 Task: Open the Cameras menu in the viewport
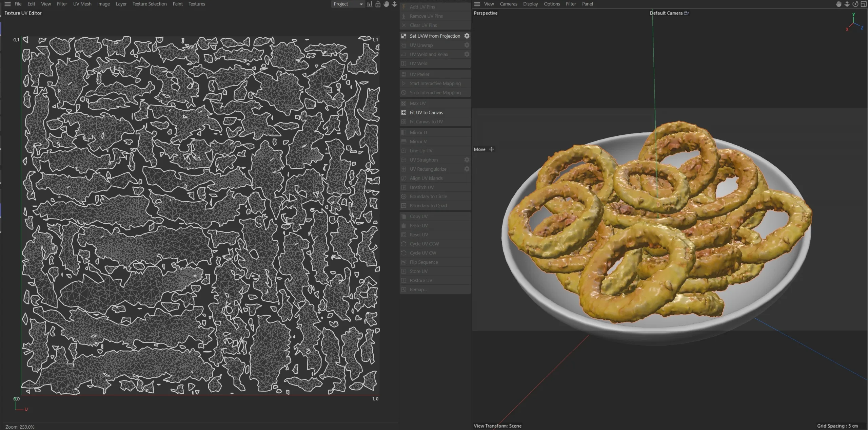[508, 4]
